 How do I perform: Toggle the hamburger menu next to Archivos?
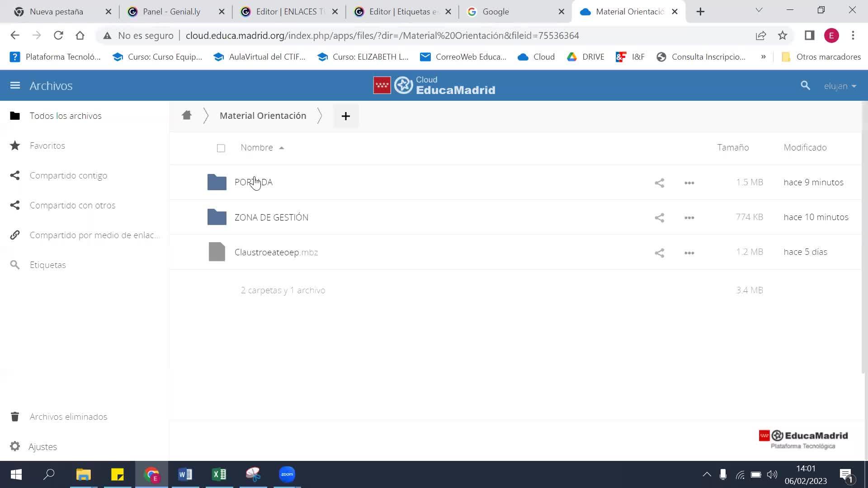[15, 85]
